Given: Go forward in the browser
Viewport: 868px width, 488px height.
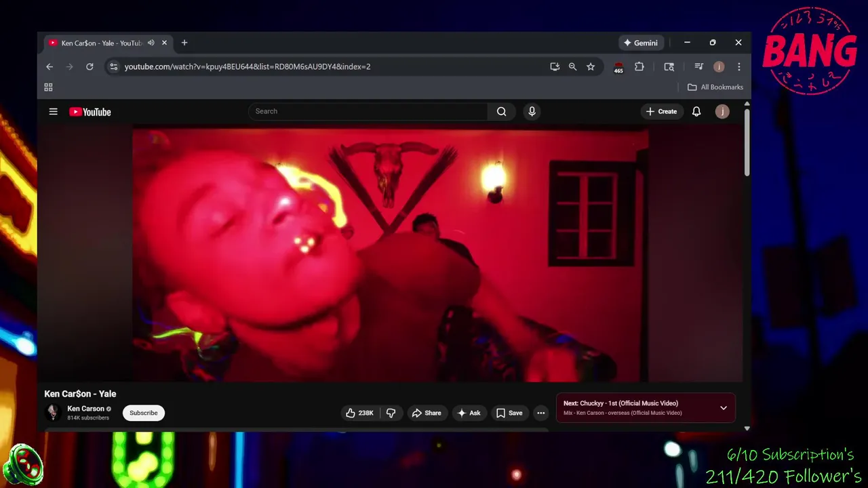Looking at the screenshot, I should tap(69, 66).
